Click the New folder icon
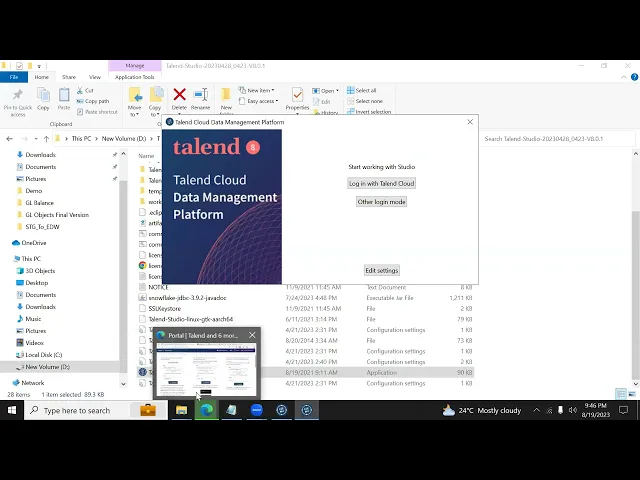This screenshot has height=480, width=640. pos(226,95)
